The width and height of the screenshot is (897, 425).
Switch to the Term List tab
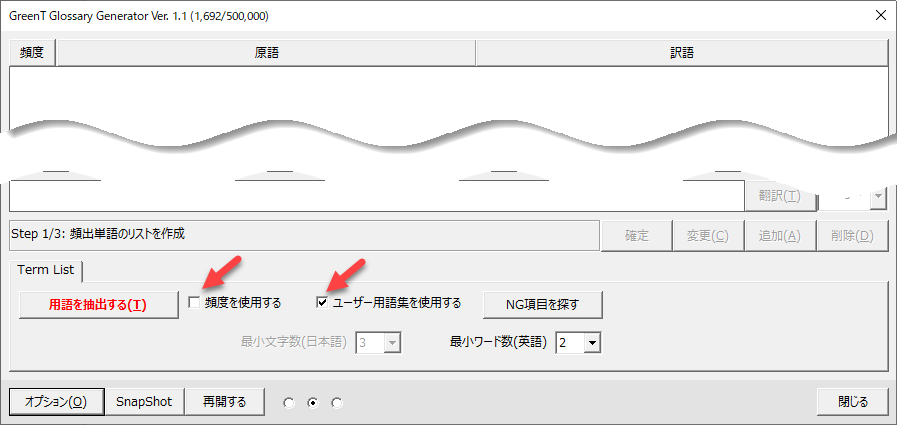pos(47,270)
